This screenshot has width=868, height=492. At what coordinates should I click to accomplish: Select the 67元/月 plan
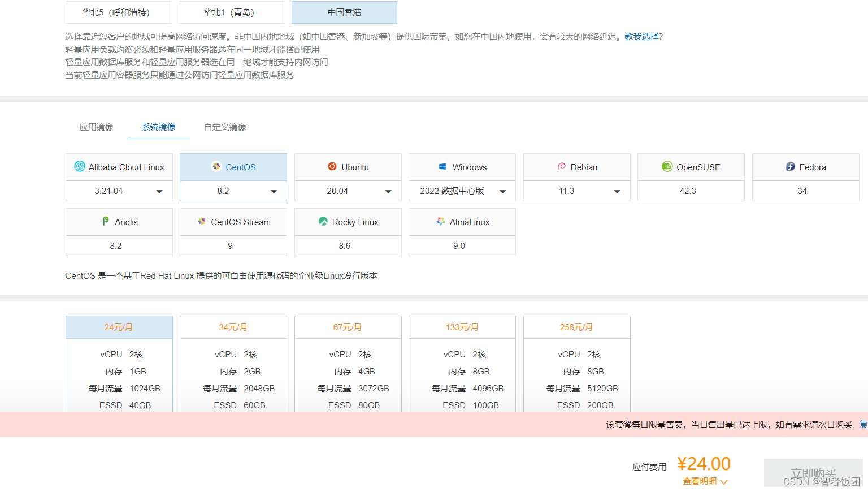[348, 327]
